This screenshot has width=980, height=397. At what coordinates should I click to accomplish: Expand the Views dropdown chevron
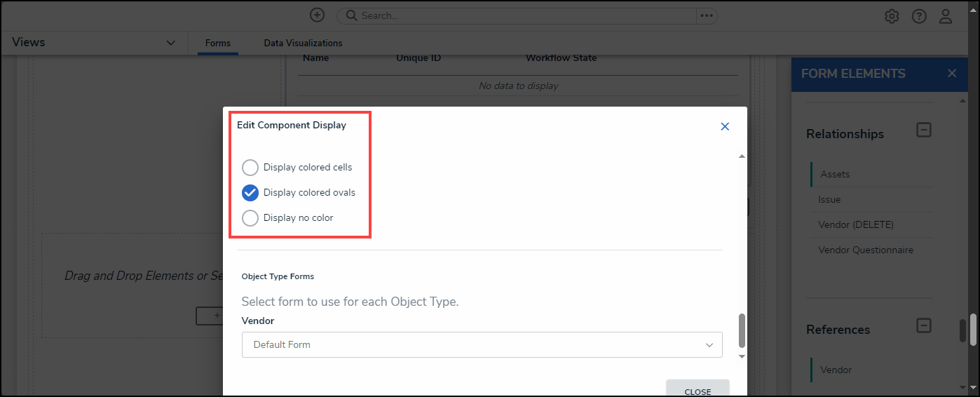coord(171,43)
